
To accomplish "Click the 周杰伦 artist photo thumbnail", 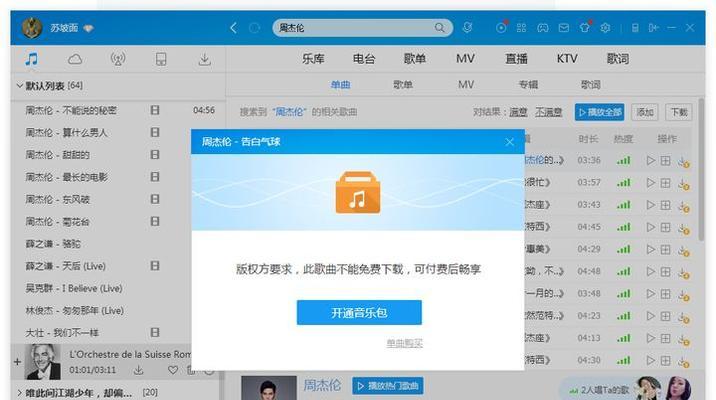I will click(x=268, y=388).
